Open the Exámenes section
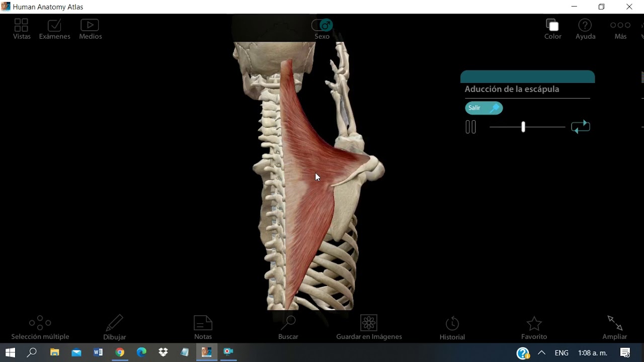 [54, 29]
